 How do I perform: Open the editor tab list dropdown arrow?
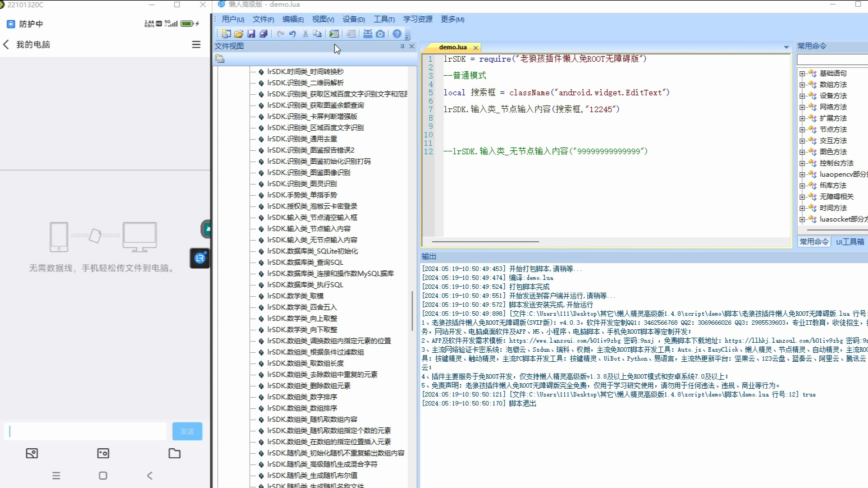786,47
